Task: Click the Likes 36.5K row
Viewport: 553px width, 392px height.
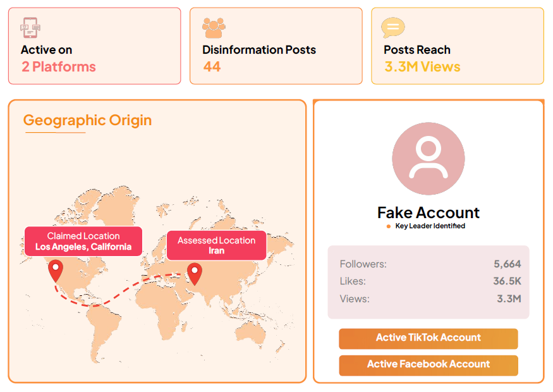Action: [x=428, y=281]
